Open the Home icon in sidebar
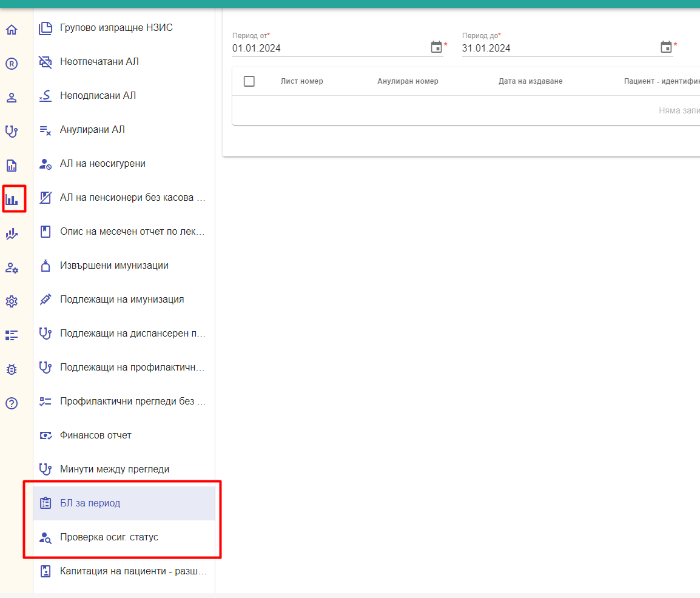The height and width of the screenshot is (598, 700). [x=12, y=30]
